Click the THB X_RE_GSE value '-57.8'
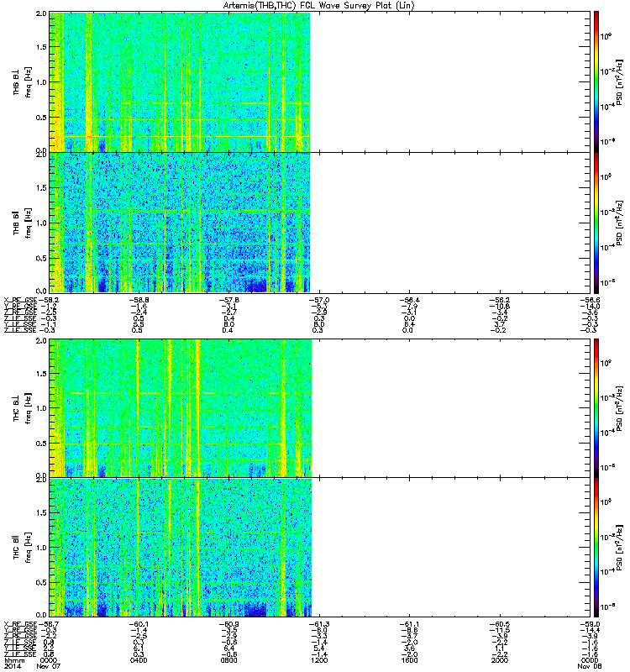 (228, 301)
